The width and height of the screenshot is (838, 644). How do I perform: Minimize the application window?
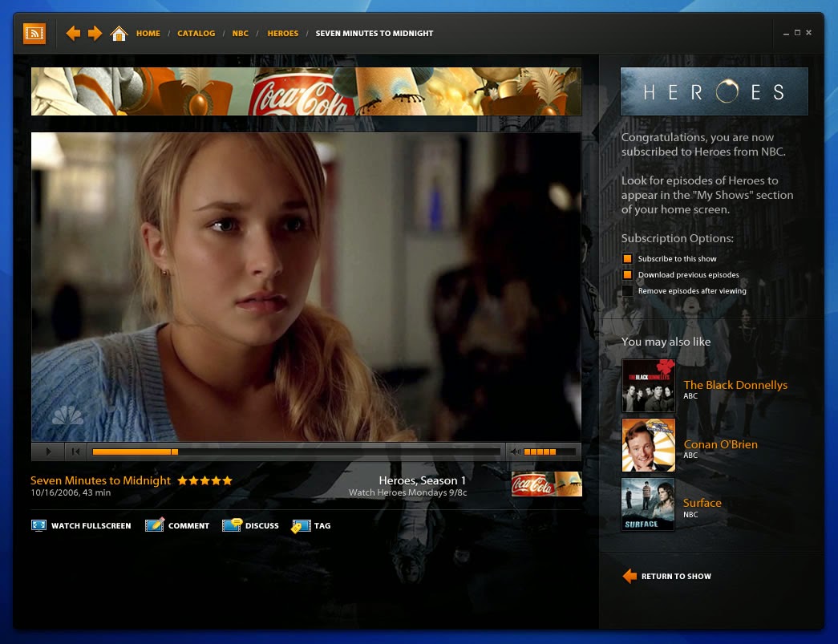point(786,33)
